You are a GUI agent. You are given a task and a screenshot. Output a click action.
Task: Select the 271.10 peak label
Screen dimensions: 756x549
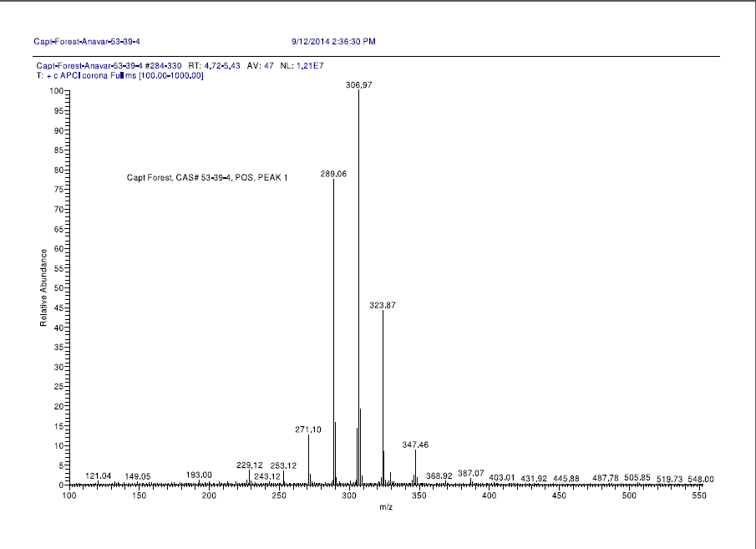(x=308, y=430)
